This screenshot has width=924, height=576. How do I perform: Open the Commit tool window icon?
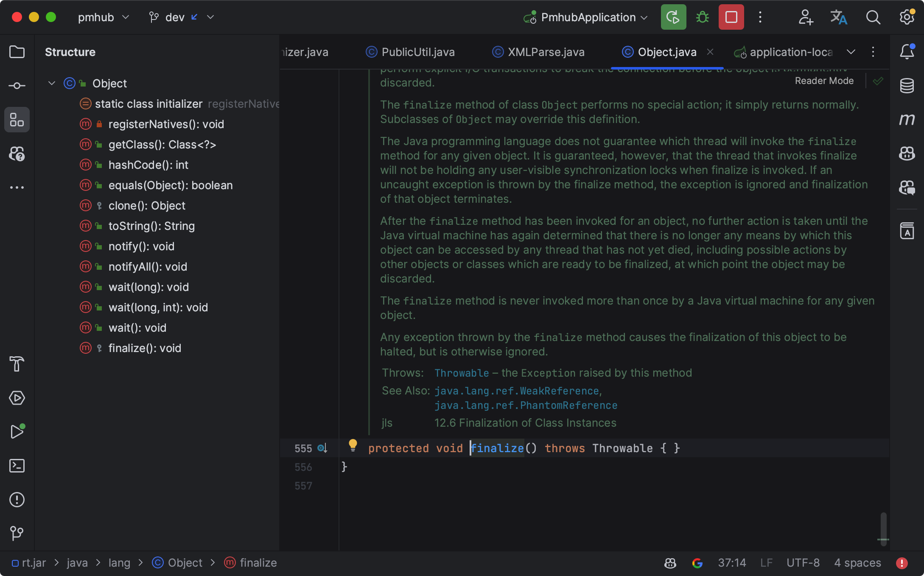tap(17, 86)
